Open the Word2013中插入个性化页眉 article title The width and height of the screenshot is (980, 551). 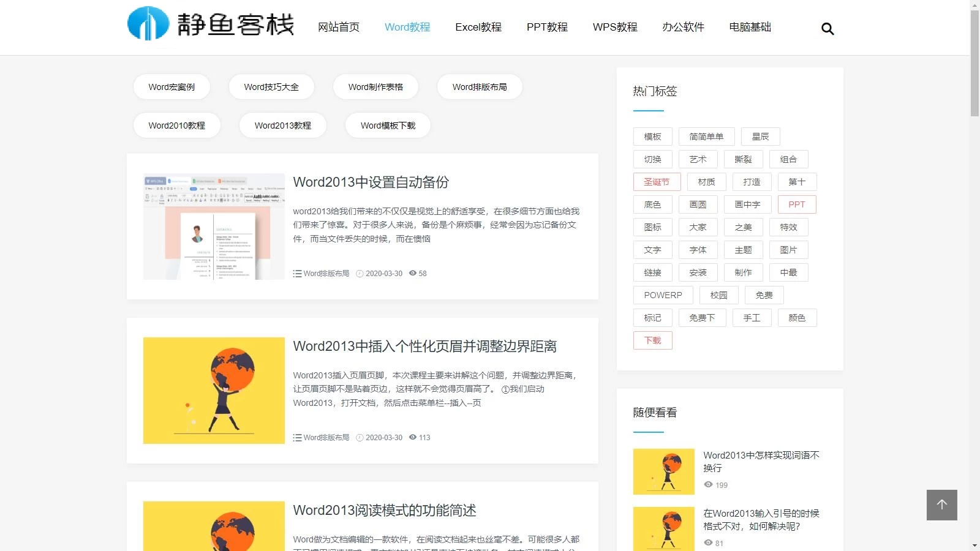(424, 346)
